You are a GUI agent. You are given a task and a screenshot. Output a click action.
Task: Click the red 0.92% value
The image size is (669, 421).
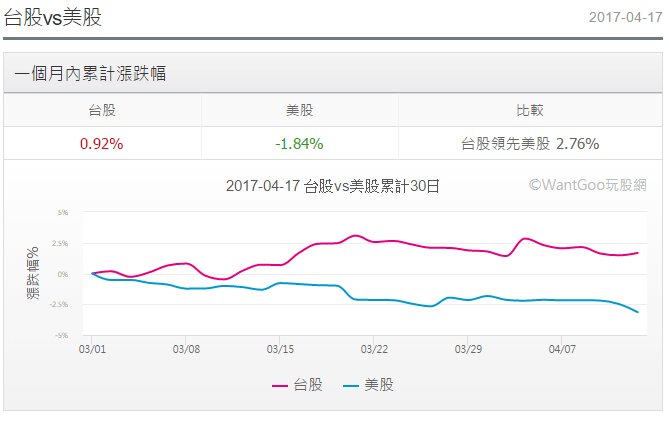pos(102,143)
